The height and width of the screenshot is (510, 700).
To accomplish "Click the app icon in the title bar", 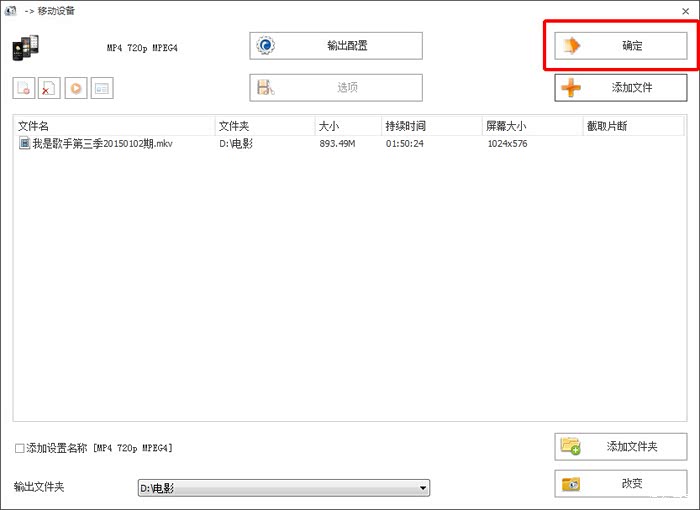I will point(10,11).
